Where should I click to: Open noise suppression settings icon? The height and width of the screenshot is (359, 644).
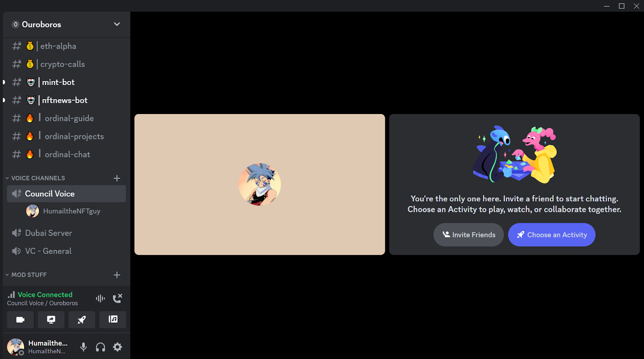[100, 299]
